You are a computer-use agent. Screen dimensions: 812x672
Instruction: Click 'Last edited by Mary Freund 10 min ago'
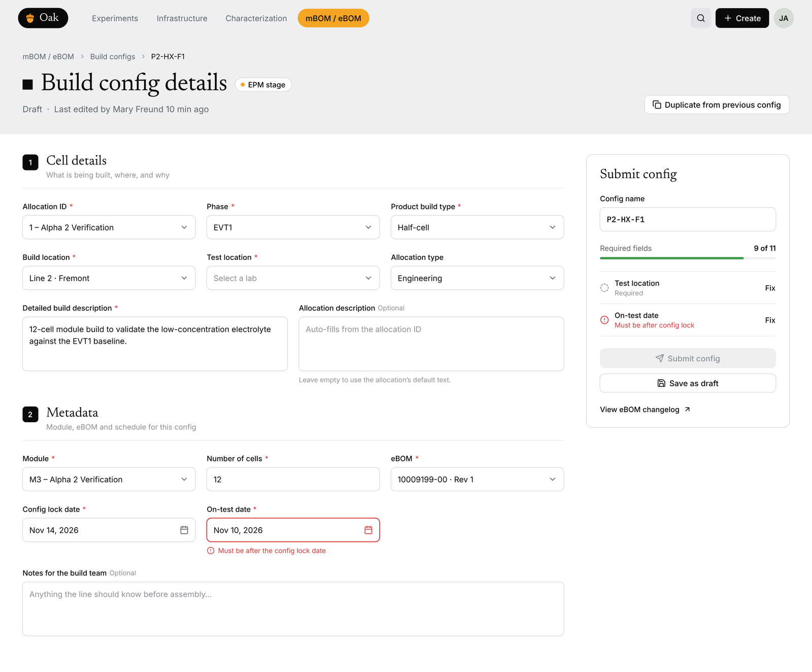coord(131,109)
